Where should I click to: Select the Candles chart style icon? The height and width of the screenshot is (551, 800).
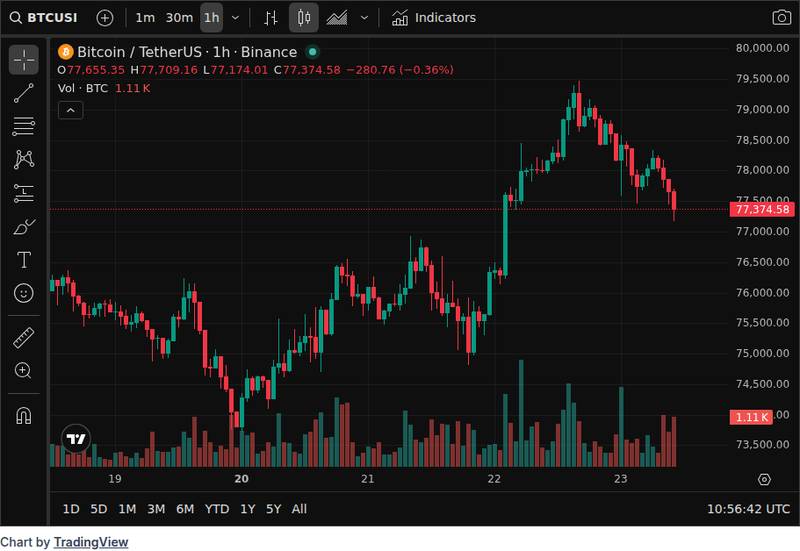(x=304, y=18)
